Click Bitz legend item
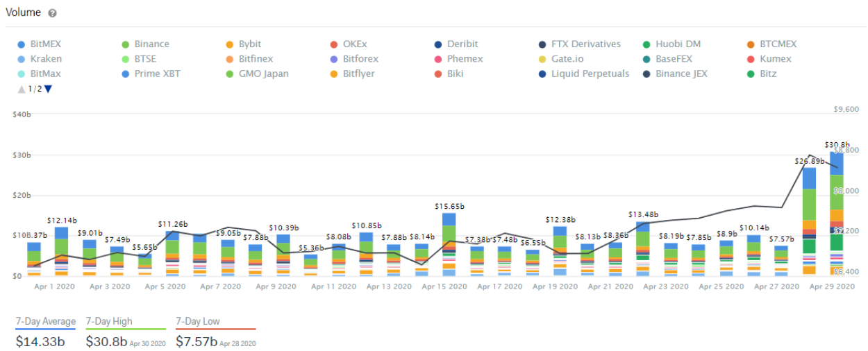Image resolution: width=868 pixels, height=351 pixels. pyautogui.click(x=762, y=74)
